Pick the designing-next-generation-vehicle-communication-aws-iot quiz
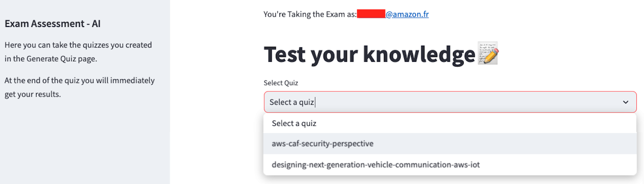Screen dimensions: 644x184 450,165
